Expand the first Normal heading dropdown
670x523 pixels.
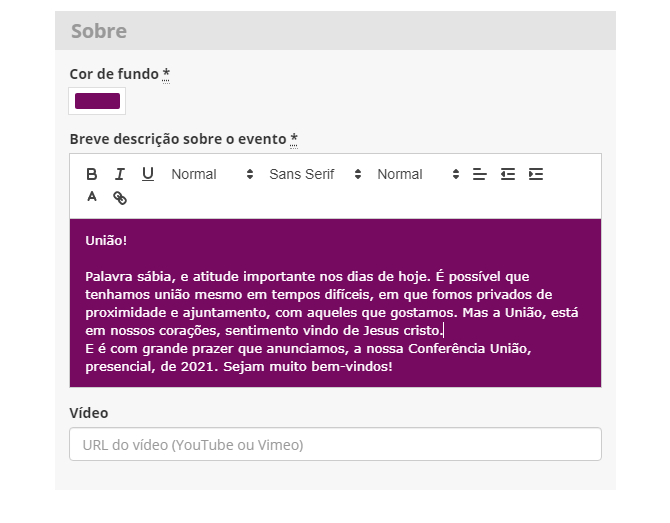pos(212,174)
